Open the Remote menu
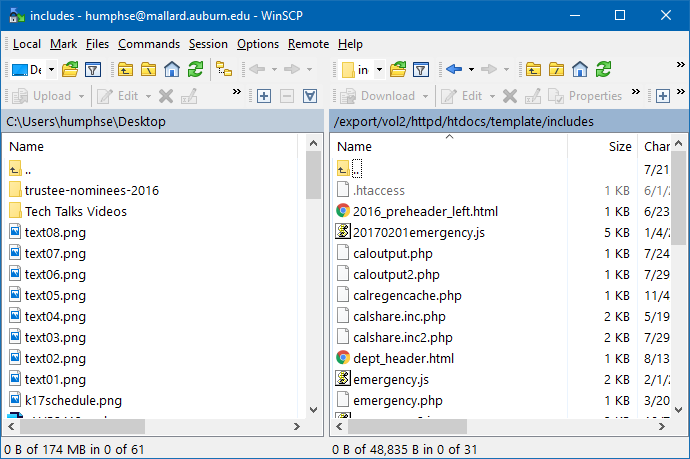 (308, 44)
